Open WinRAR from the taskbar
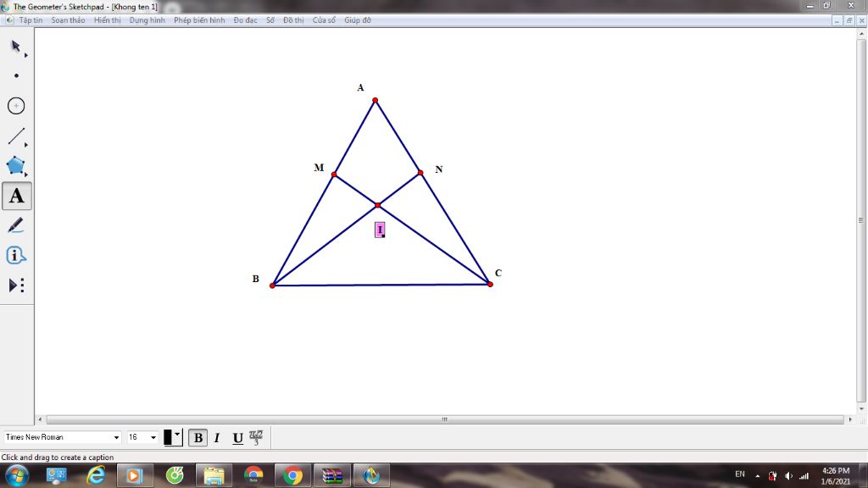 tap(332, 475)
